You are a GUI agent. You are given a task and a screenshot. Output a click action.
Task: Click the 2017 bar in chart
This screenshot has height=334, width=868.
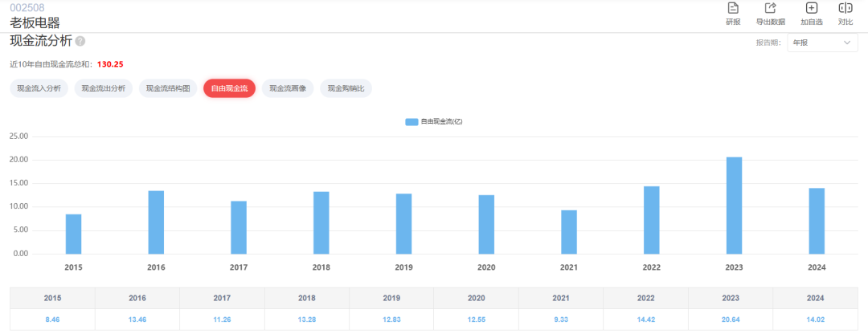239,227
